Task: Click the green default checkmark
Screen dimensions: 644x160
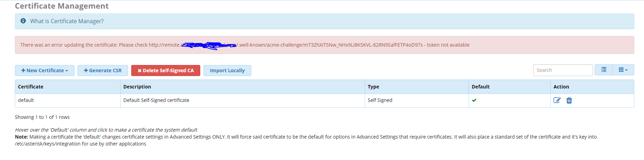Action: coord(474,100)
